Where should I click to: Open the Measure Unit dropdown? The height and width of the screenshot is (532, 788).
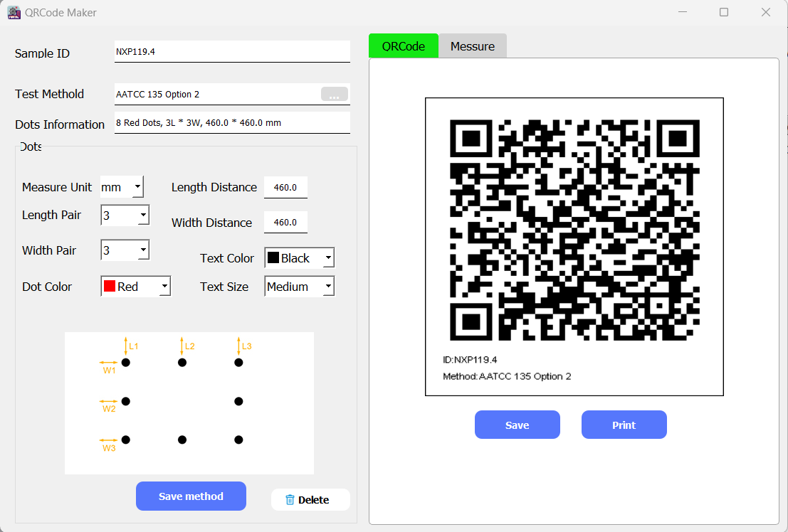122,187
